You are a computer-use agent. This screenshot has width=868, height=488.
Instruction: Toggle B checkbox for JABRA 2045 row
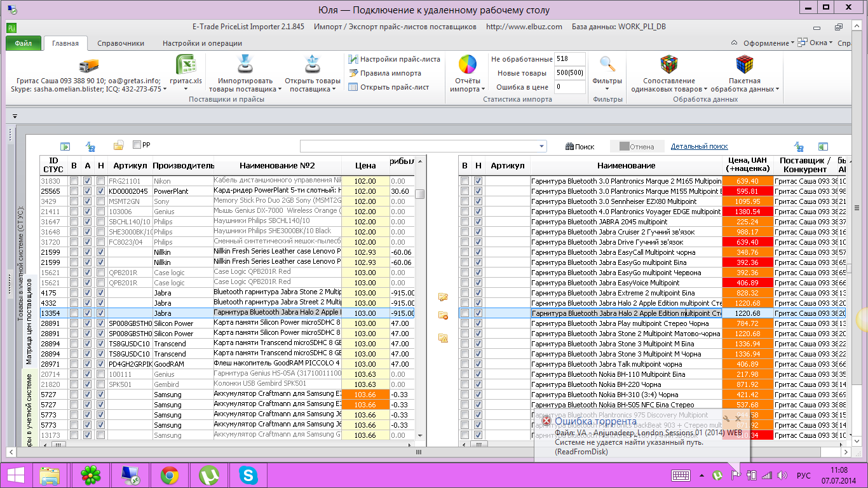point(465,222)
